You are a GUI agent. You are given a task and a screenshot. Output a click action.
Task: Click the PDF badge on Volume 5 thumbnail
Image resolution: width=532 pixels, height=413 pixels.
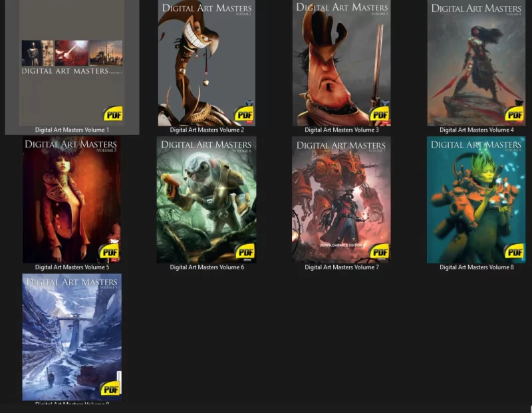(109, 251)
